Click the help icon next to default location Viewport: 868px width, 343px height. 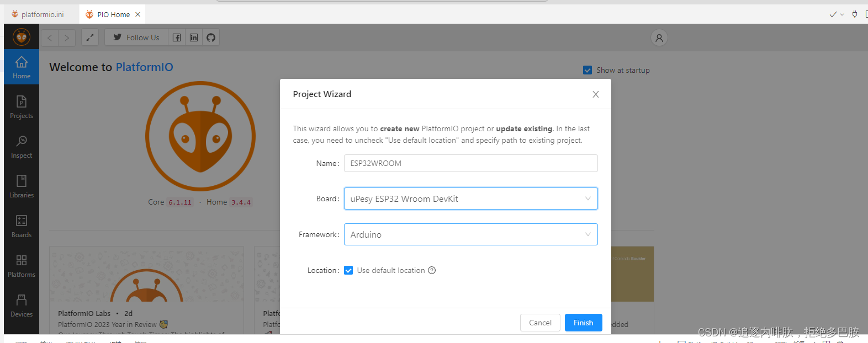(x=432, y=270)
